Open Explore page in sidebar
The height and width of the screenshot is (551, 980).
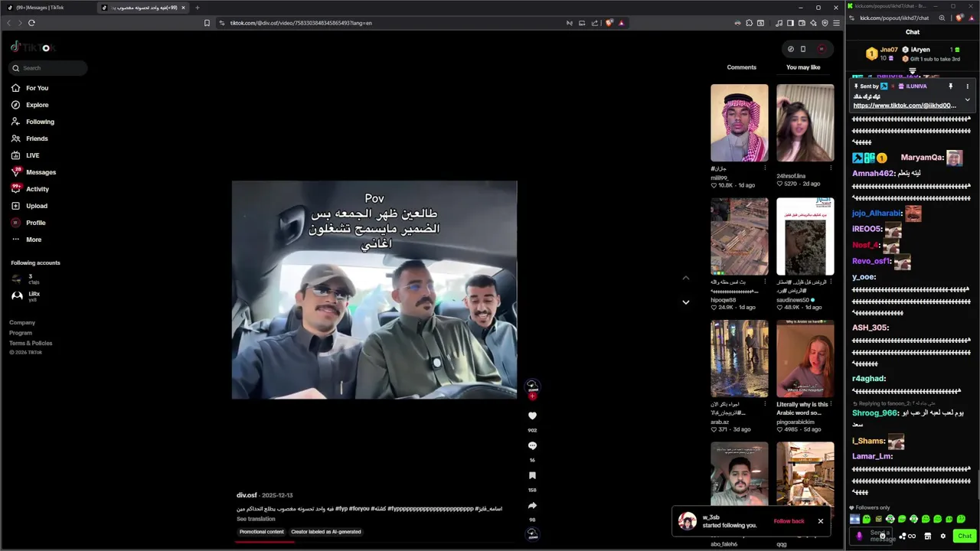pos(30,105)
